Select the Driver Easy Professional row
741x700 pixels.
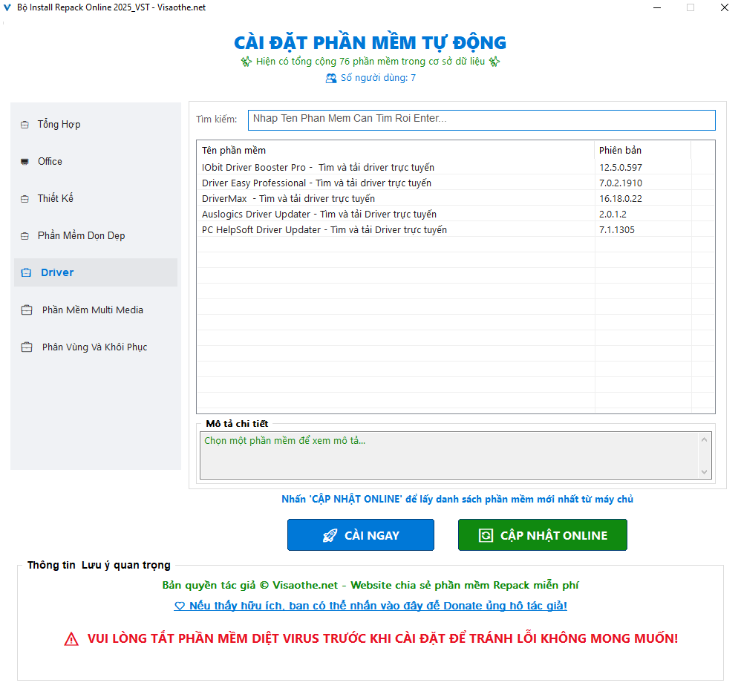pos(456,183)
